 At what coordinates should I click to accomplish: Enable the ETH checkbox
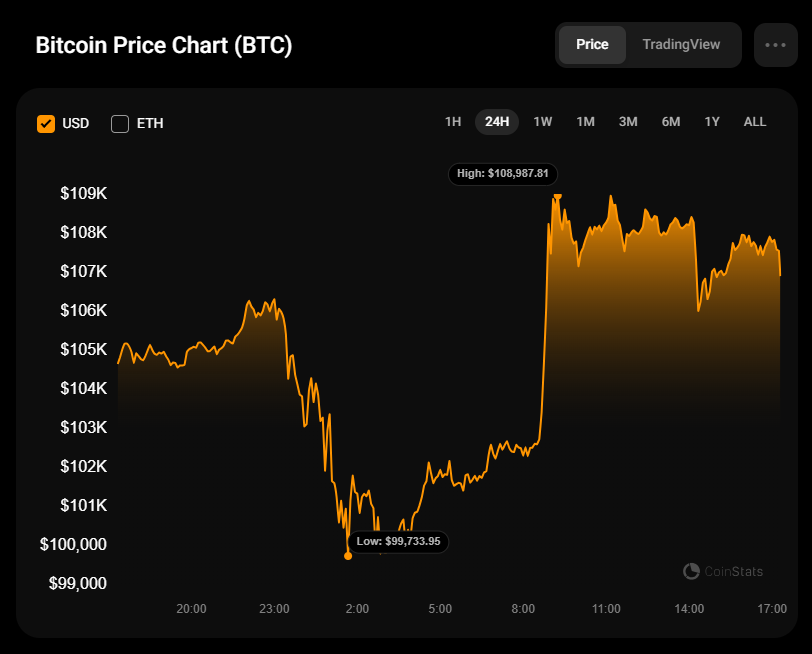[120, 124]
